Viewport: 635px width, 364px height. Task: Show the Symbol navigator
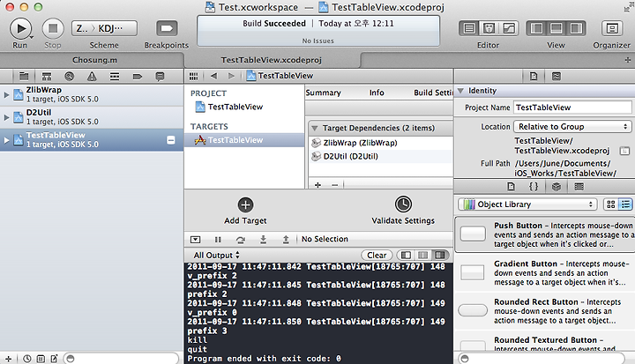click(47, 76)
